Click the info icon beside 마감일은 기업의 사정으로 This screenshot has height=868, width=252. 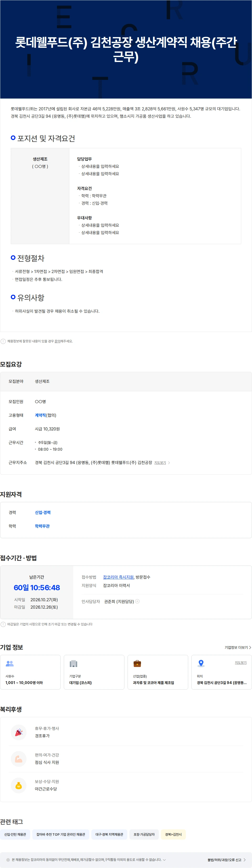(3, 624)
